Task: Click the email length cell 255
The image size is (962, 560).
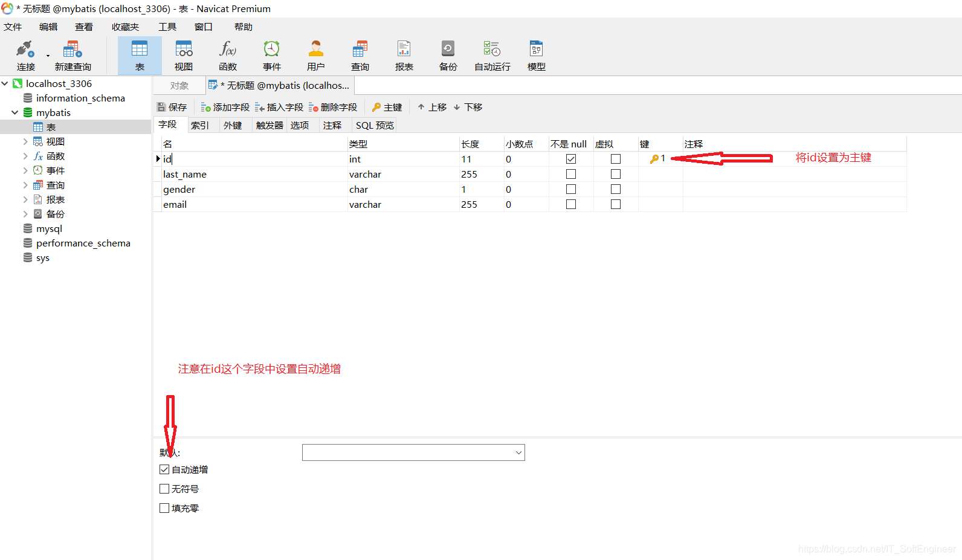Action: [481, 204]
